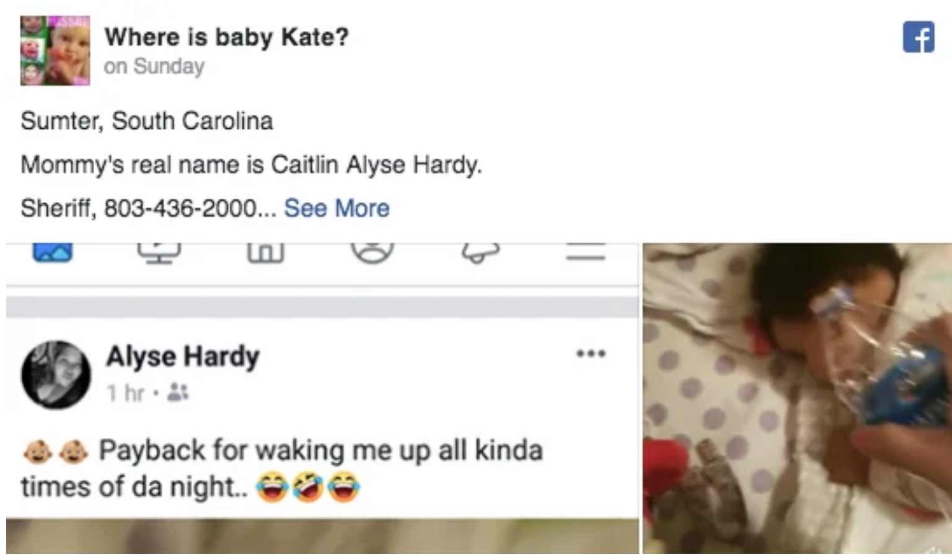Click the 'on Sunday' post timestamp
The height and width of the screenshot is (560, 952).
pyautogui.click(x=154, y=66)
